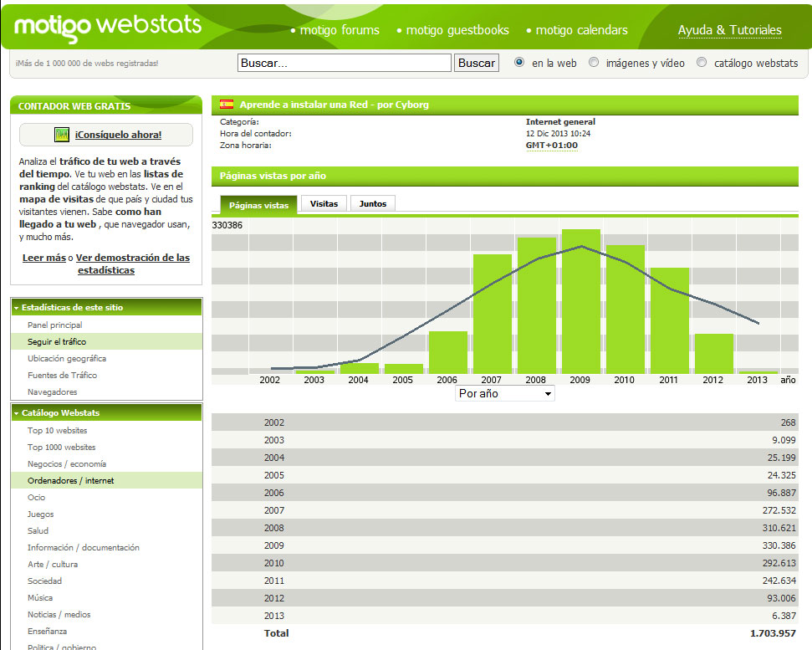The height and width of the screenshot is (650, 812).
Task: Select 'imágenes y vídeo' search option
Action: pyautogui.click(x=594, y=63)
